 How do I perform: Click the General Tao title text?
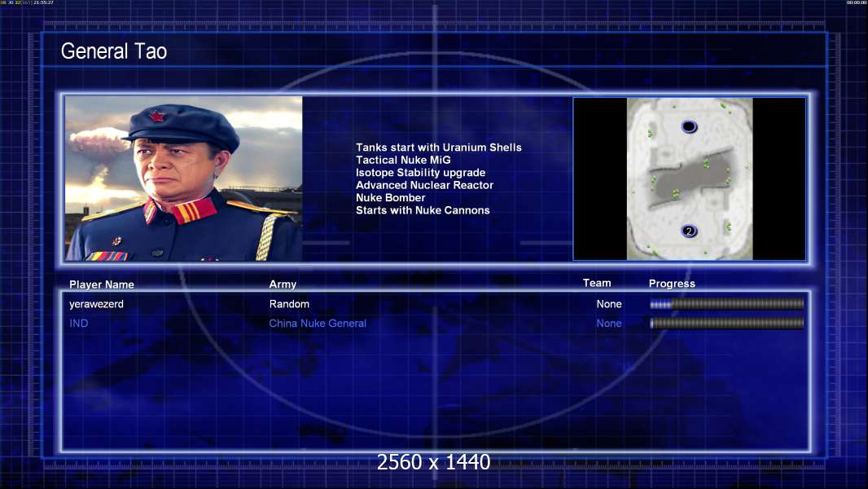click(113, 51)
